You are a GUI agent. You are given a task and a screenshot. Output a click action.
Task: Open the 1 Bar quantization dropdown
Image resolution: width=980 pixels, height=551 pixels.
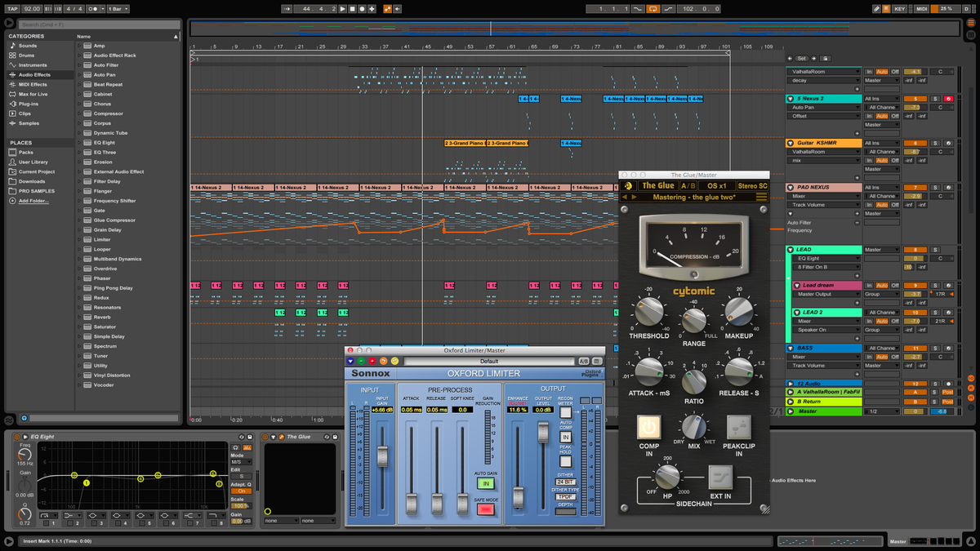tap(119, 8)
